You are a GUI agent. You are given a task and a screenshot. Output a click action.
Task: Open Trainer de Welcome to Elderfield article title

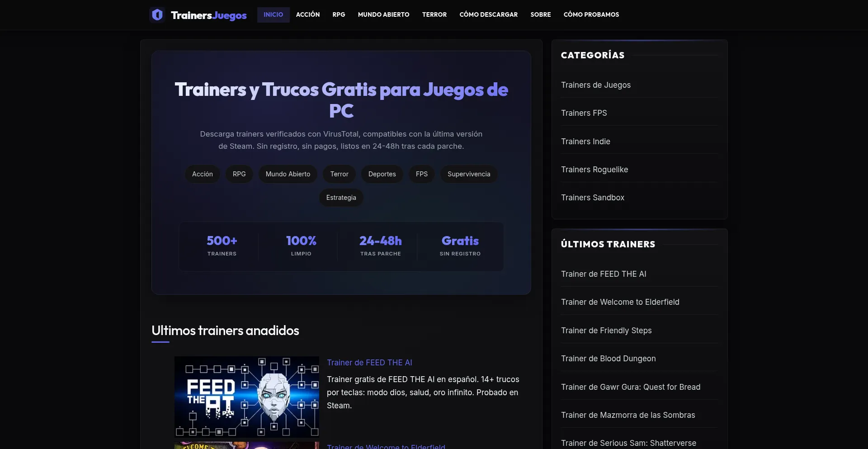point(386,446)
